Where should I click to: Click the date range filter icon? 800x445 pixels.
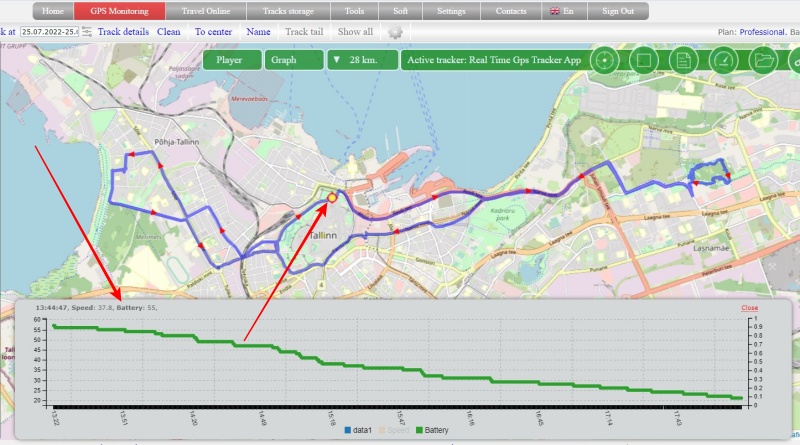pyautogui.click(x=87, y=32)
